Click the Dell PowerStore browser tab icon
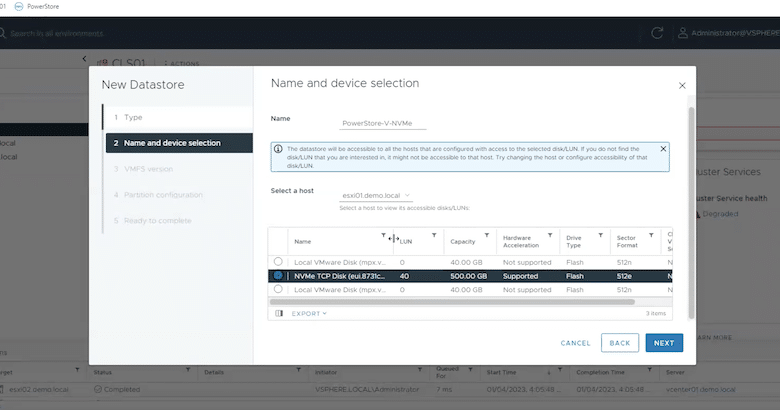Screen dimensions: 780x410 point(19,6)
